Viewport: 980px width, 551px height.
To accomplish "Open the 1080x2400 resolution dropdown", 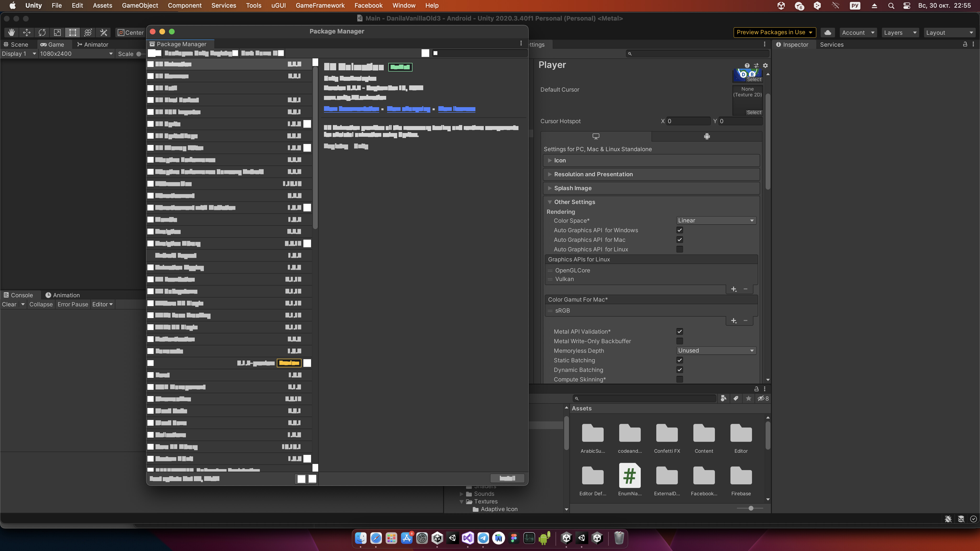I will (x=76, y=54).
